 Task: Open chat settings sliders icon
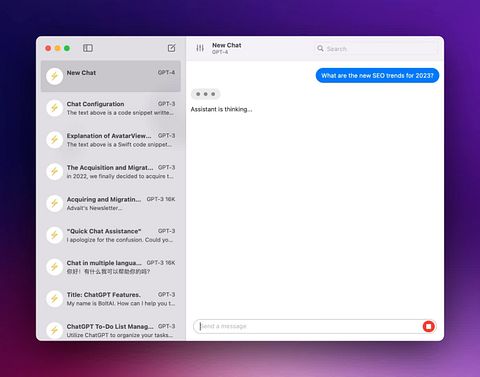[x=200, y=48]
